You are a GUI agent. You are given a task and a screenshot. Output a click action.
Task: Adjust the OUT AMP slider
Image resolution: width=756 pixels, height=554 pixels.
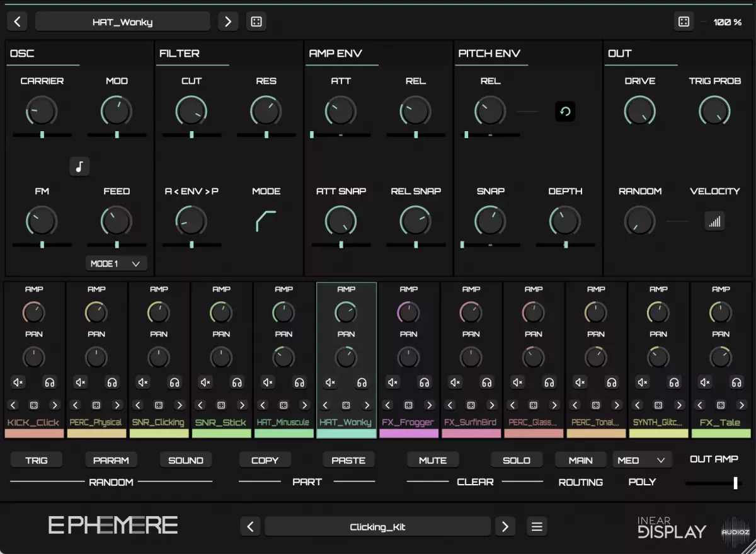point(714,483)
